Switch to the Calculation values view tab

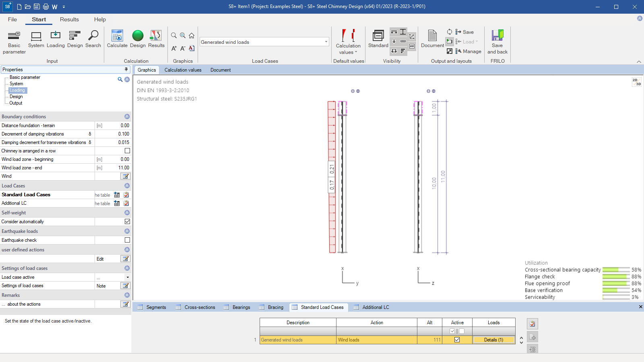click(x=183, y=70)
